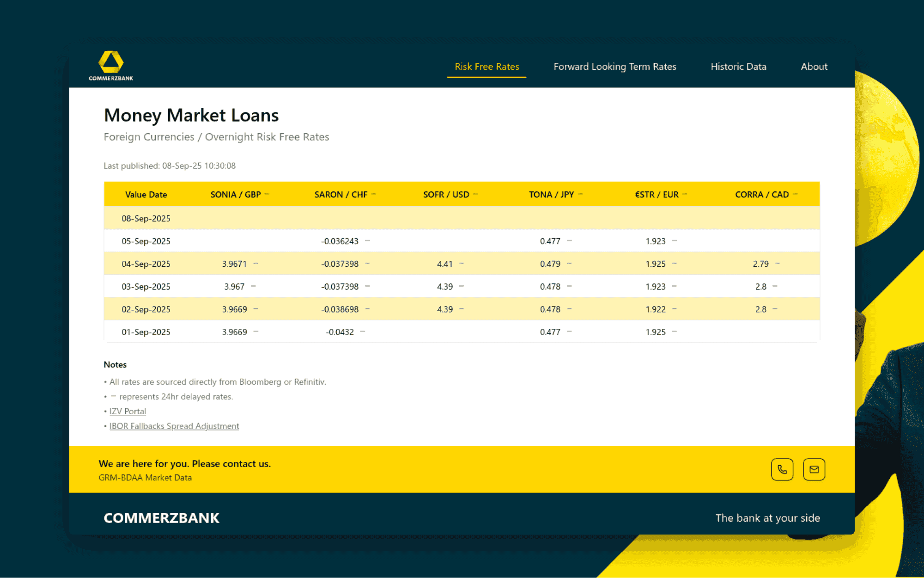Select the 02-Sep-2025 value date cell
The width and height of the screenshot is (924, 578).
[146, 309]
